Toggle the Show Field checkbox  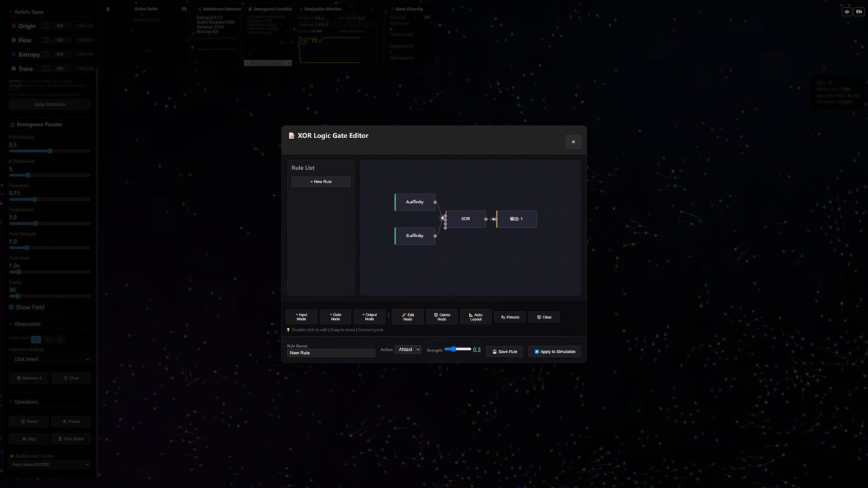(11, 307)
